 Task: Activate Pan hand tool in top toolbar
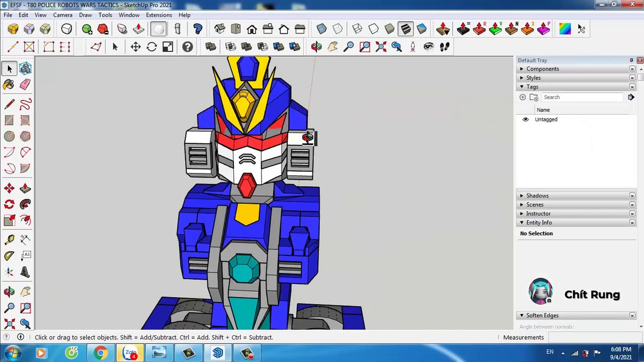click(333, 47)
